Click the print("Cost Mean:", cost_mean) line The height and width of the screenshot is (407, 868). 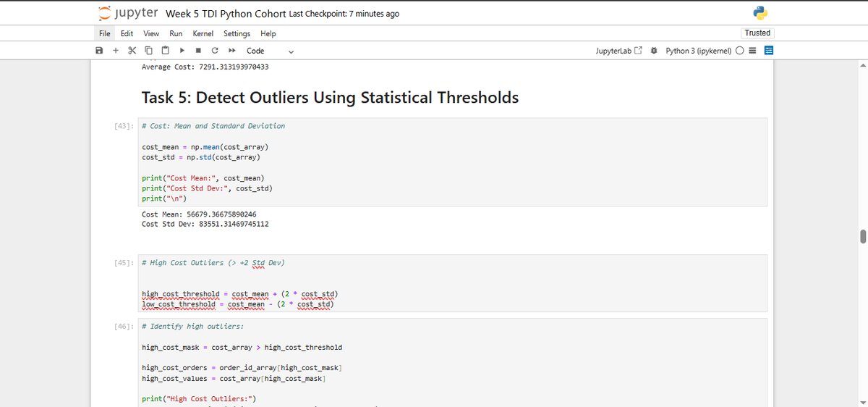(x=203, y=177)
